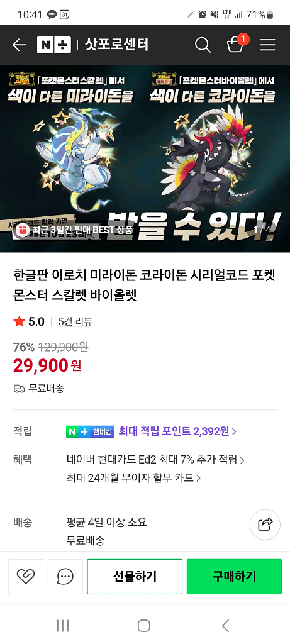The image size is (290, 644).
Task: Tap the floating share icon button
Action: tap(265, 525)
